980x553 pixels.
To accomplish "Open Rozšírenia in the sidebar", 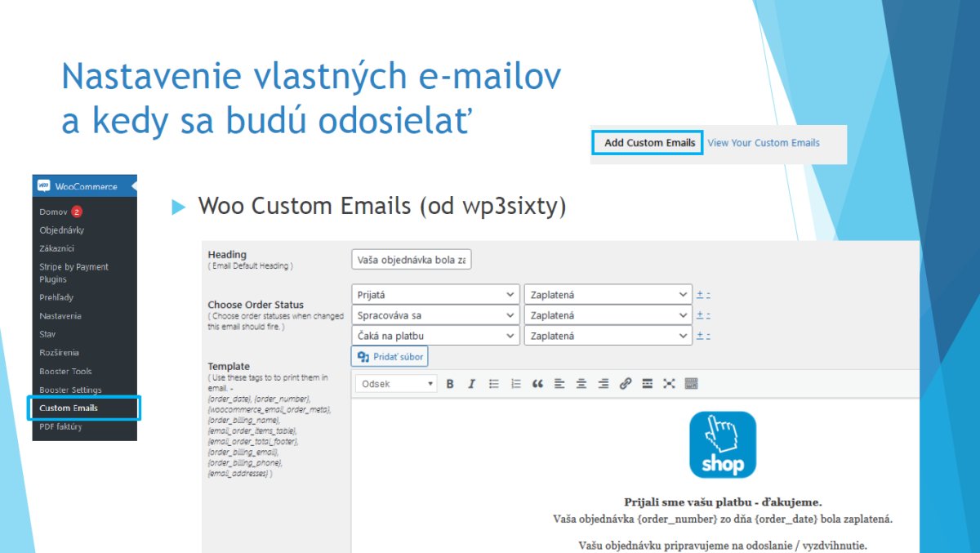I will pos(60,353).
